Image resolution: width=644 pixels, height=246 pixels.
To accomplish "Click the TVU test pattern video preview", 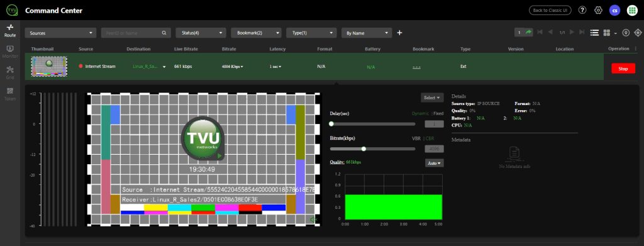I will coord(203,159).
